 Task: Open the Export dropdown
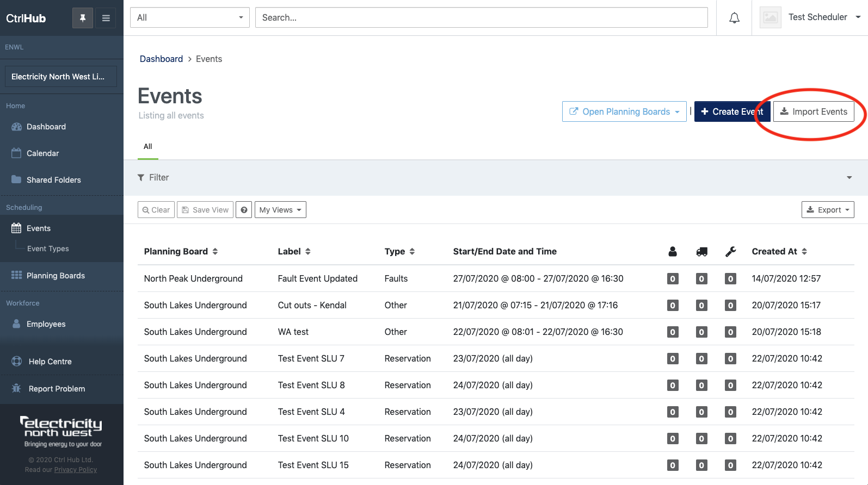pyautogui.click(x=827, y=210)
